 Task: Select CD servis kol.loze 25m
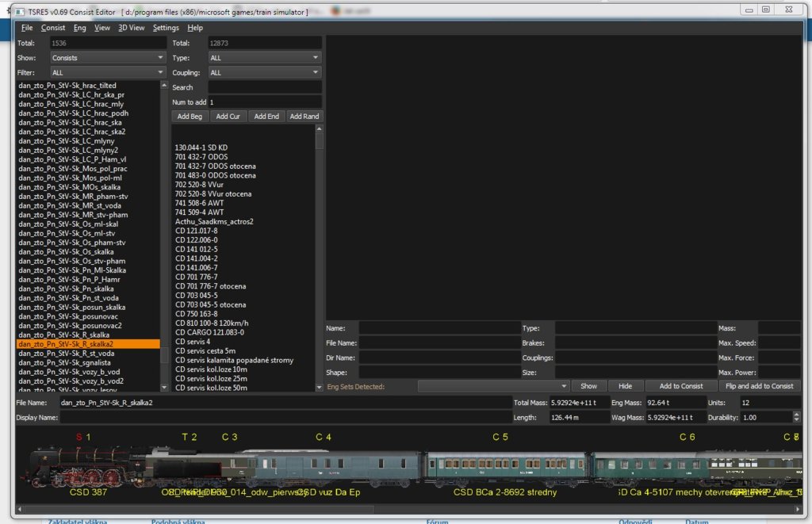211,379
